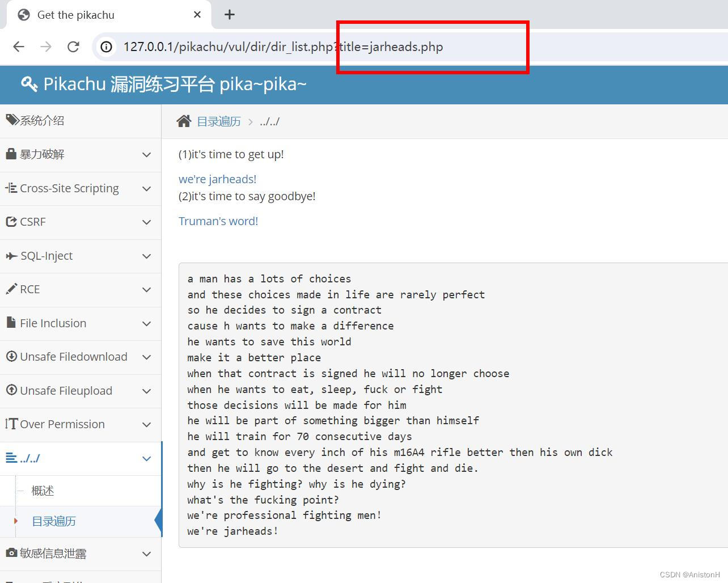Click the upload icon beside Unsafe Fileupload
The height and width of the screenshot is (583, 728).
11,390
